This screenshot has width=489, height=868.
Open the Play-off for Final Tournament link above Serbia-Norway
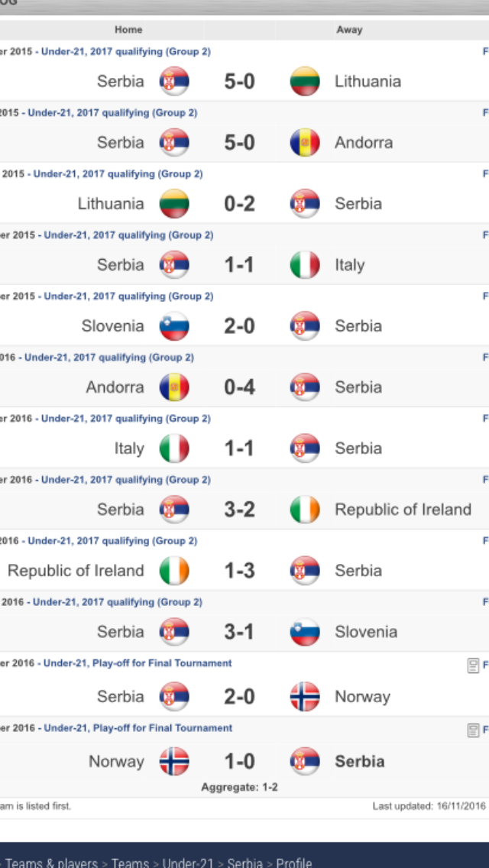pos(138,663)
